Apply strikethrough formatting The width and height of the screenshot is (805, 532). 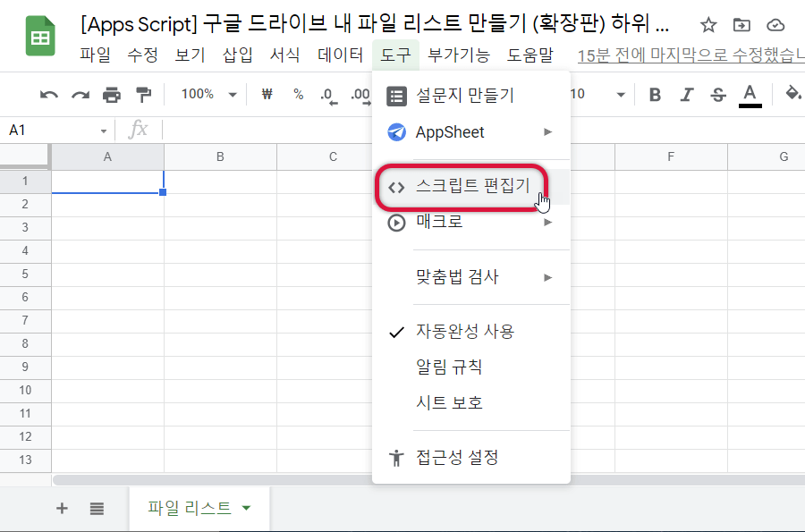tap(717, 95)
